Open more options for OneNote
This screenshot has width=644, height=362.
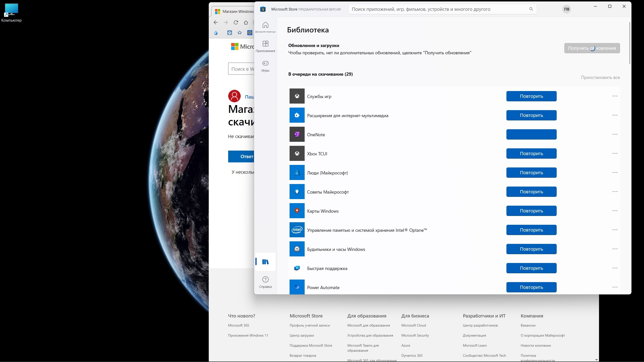tap(615, 134)
